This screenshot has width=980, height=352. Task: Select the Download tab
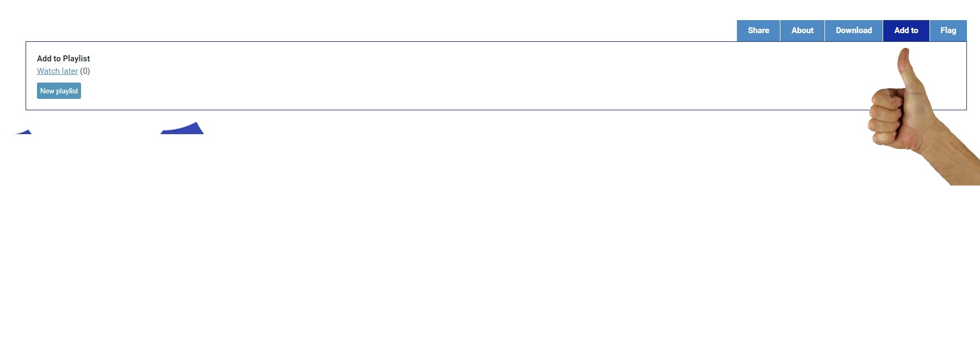[x=853, y=30]
